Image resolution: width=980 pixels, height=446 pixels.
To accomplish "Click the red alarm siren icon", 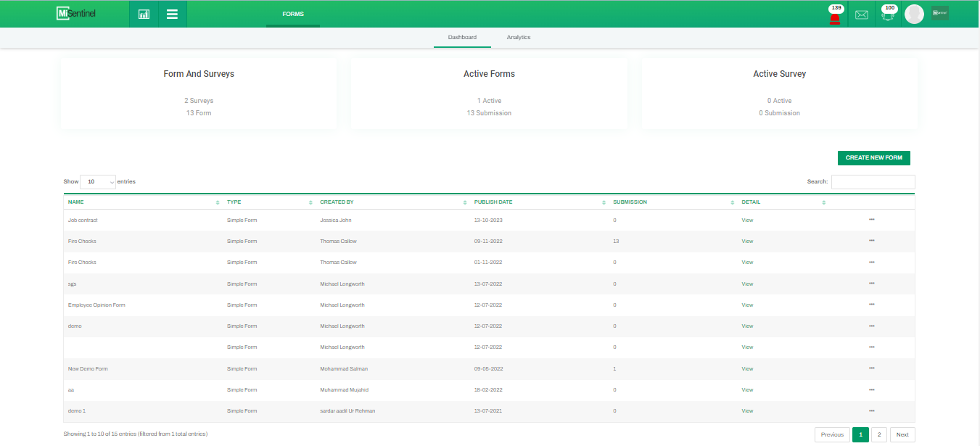I will click(x=835, y=16).
